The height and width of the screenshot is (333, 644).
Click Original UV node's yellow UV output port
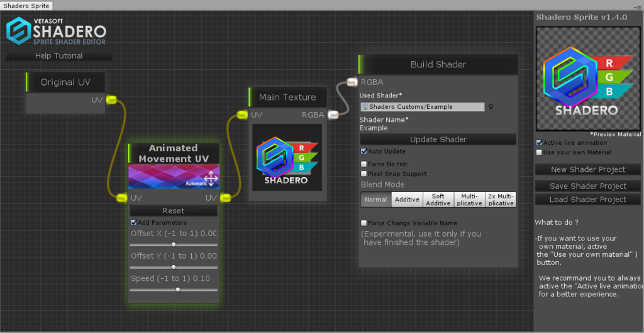pos(111,99)
